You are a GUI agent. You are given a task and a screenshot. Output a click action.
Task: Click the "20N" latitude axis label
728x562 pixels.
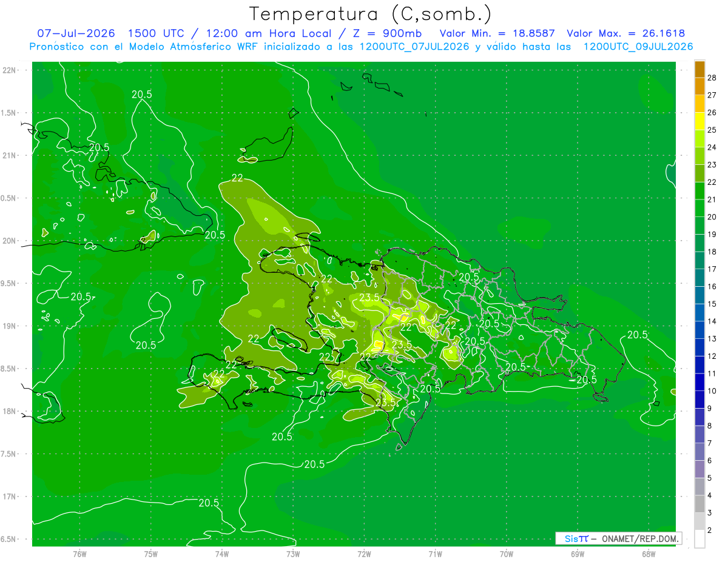pos(10,241)
